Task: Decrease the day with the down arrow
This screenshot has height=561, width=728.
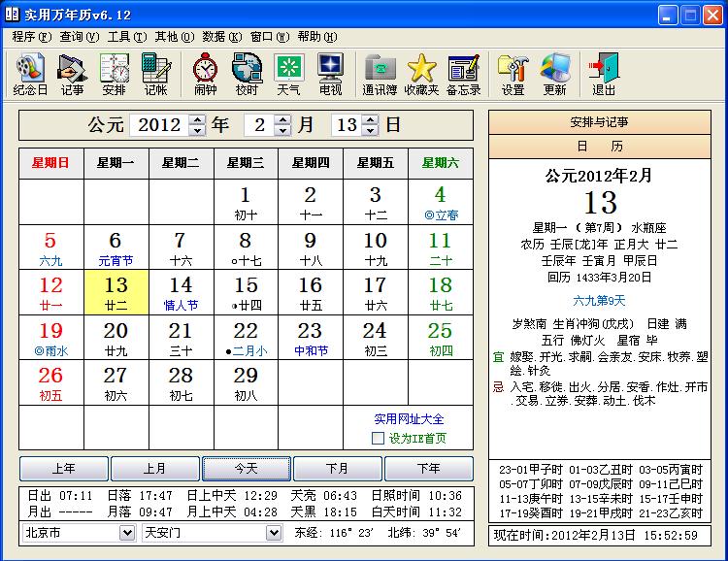Action: pyautogui.click(x=370, y=130)
